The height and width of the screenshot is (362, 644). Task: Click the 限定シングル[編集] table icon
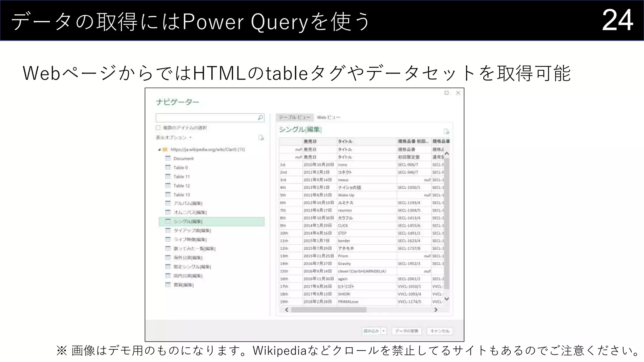click(168, 267)
